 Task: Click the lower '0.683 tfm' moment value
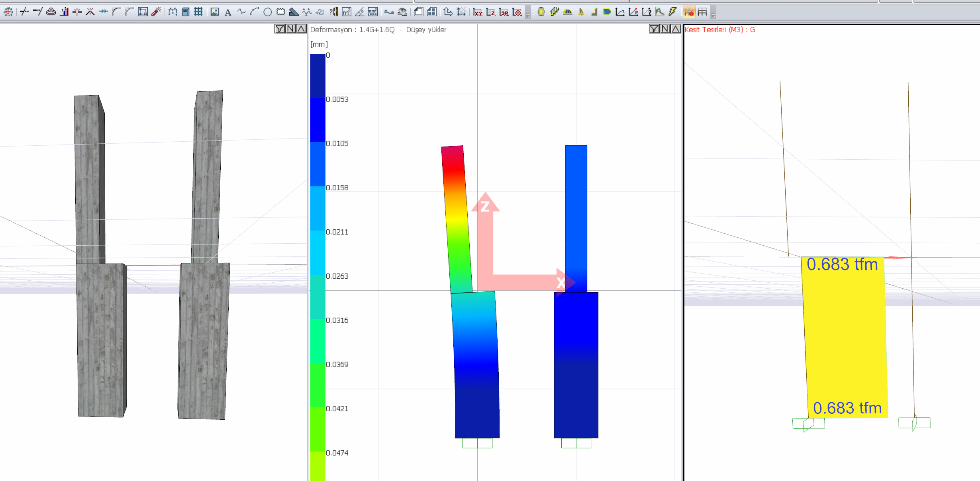coord(847,408)
